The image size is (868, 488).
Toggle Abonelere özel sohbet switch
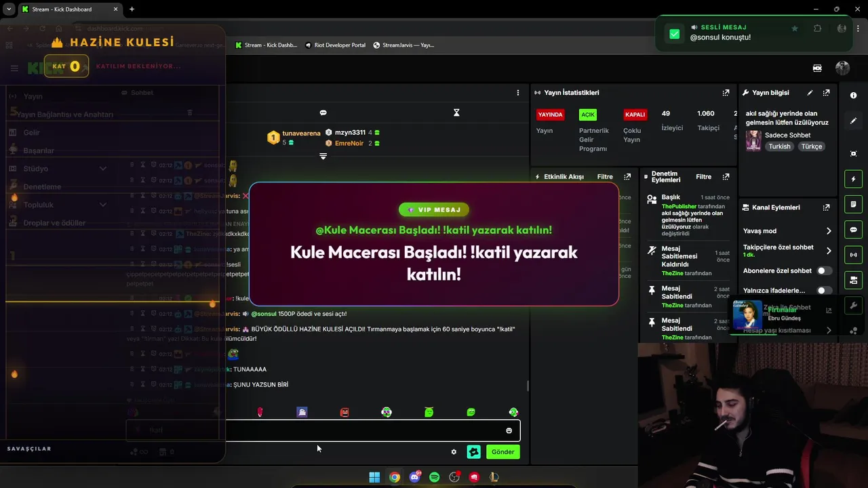(824, 270)
